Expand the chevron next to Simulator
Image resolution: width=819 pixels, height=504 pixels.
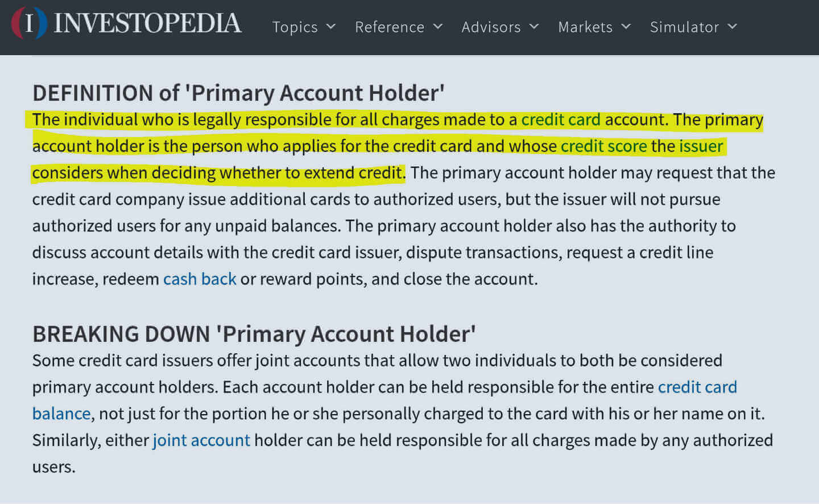point(733,26)
